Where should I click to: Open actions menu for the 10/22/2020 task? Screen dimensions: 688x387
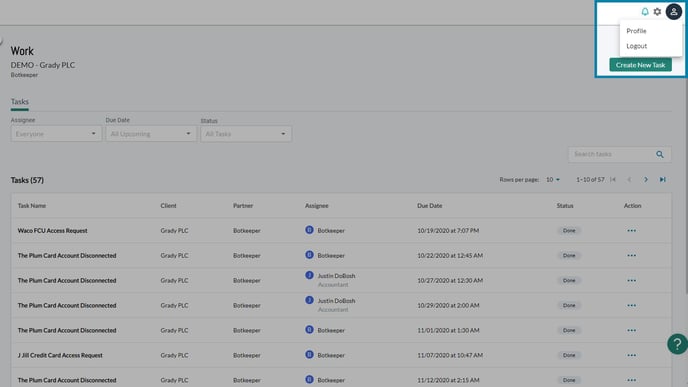631,255
